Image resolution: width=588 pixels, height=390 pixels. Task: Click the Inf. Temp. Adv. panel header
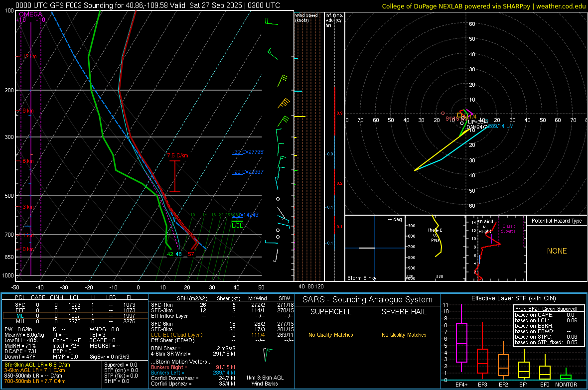(334, 20)
